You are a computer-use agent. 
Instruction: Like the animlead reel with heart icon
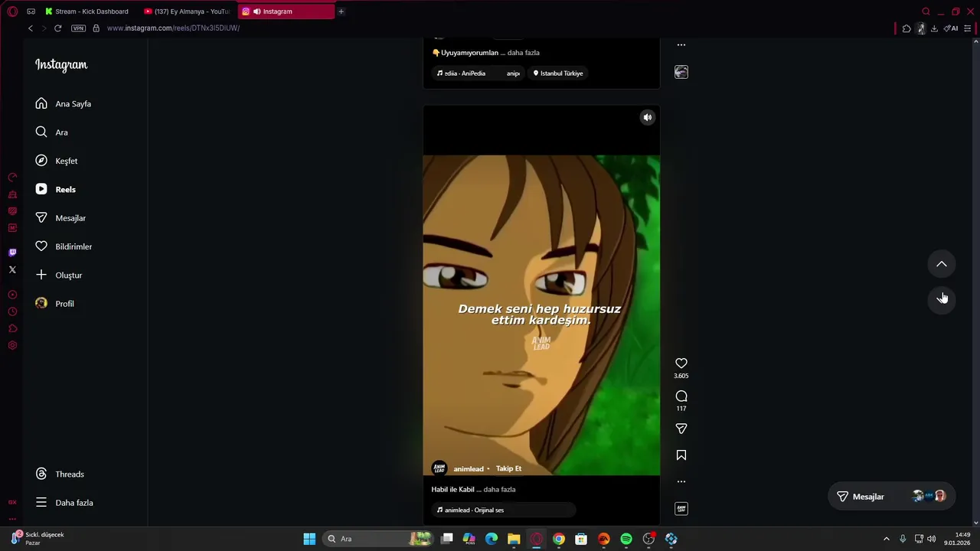pyautogui.click(x=681, y=364)
